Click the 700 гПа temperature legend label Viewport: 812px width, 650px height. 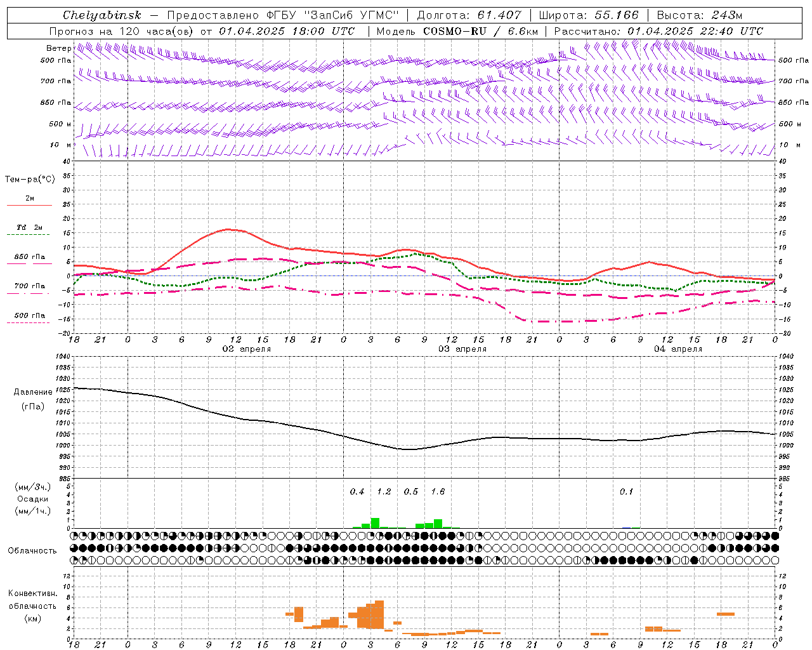(x=29, y=286)
